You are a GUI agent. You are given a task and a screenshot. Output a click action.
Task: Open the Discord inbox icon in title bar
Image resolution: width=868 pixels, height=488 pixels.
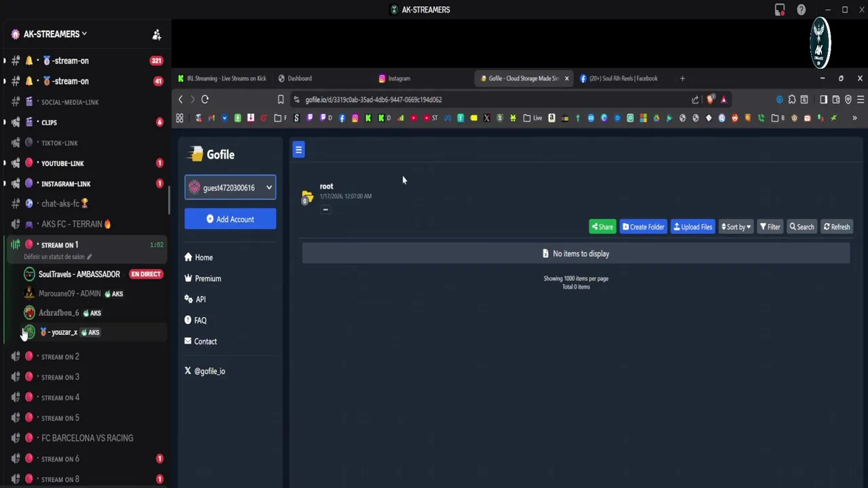pos(780,9)
